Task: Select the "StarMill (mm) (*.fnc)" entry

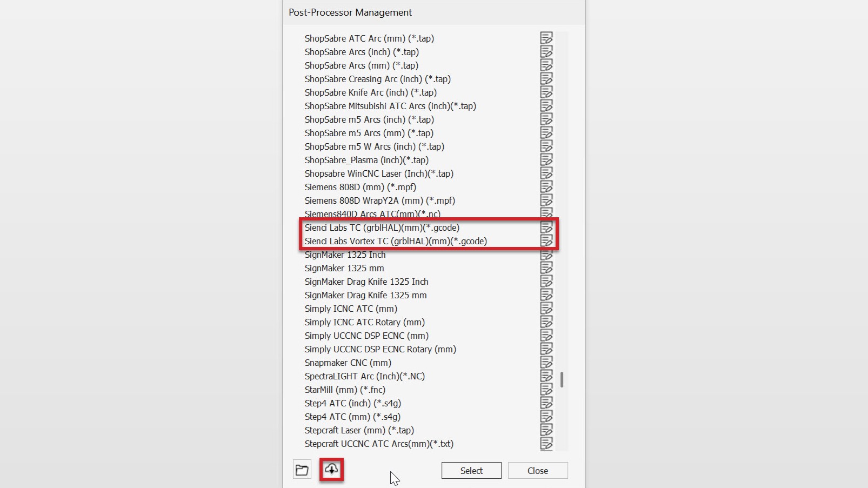Action: coord(345,390)
